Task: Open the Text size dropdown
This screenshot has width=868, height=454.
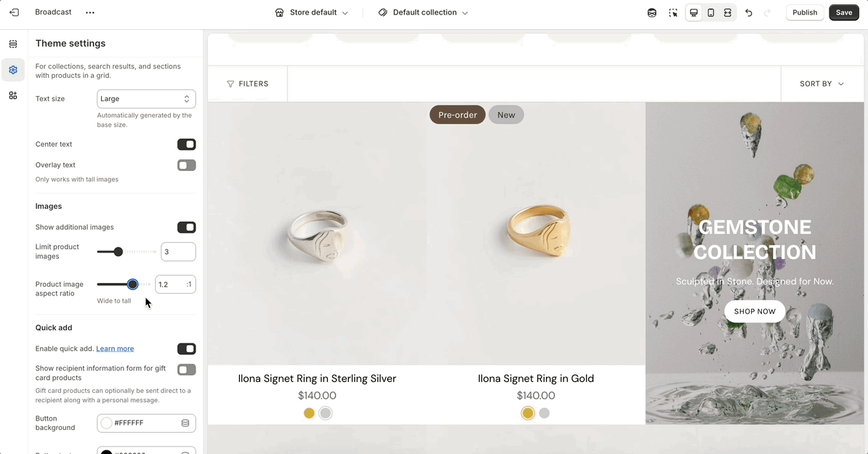Action: pos(146,99)
